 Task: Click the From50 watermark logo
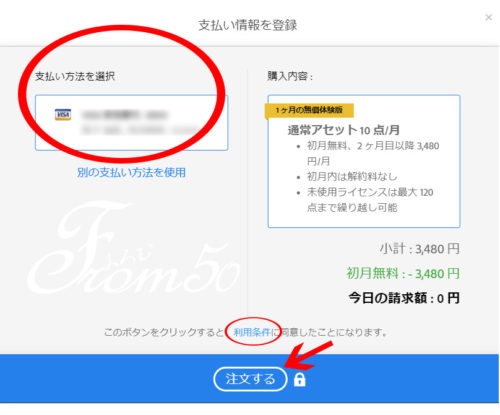(133, 248)
